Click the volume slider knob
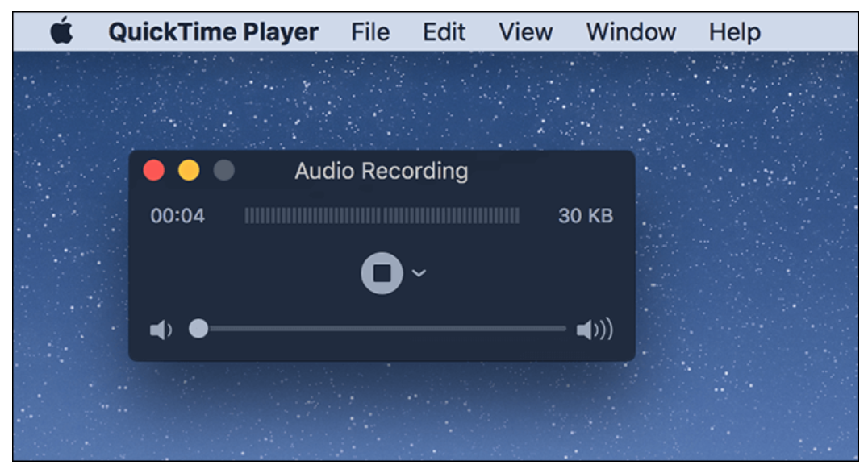The width and height of the screenshot is (868, 469). coord(198,329)
